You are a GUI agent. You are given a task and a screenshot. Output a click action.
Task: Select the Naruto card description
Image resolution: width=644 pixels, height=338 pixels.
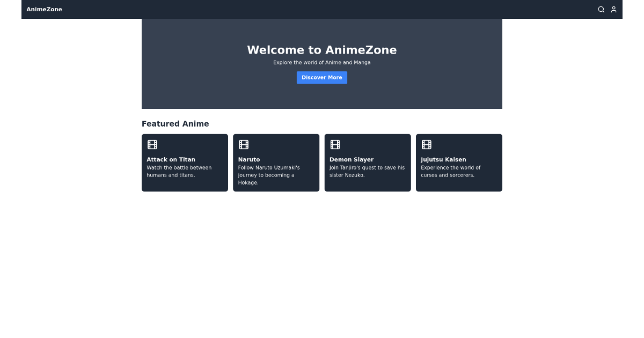[x=268, y=175]
